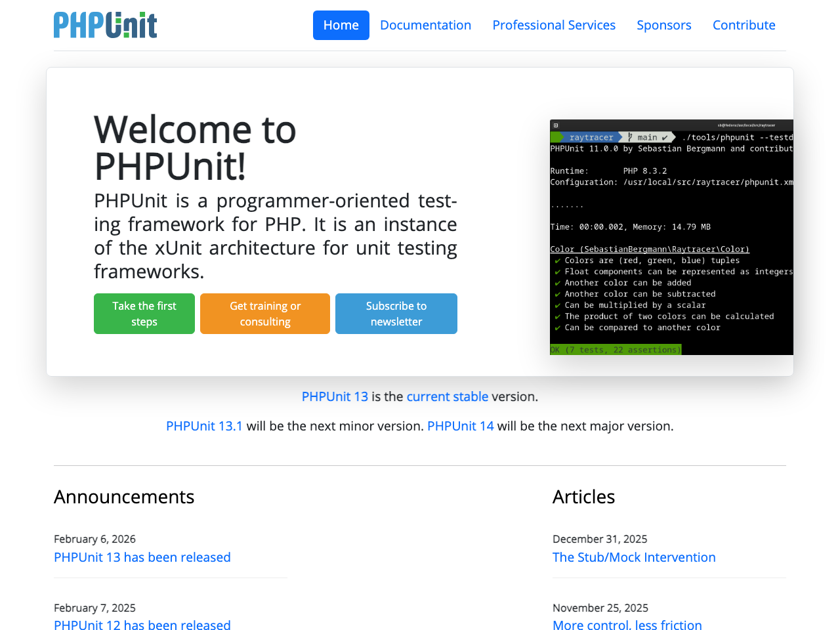The image size is (840, 630).
Task: Open the 'More control, less friction' article
Action: point(627,624)
